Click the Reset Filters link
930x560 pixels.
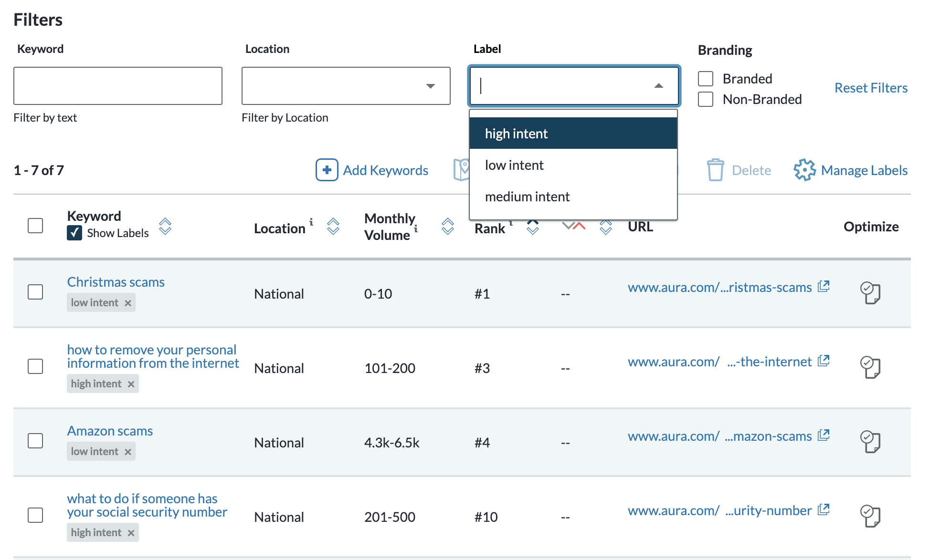[x=870, y=87]
